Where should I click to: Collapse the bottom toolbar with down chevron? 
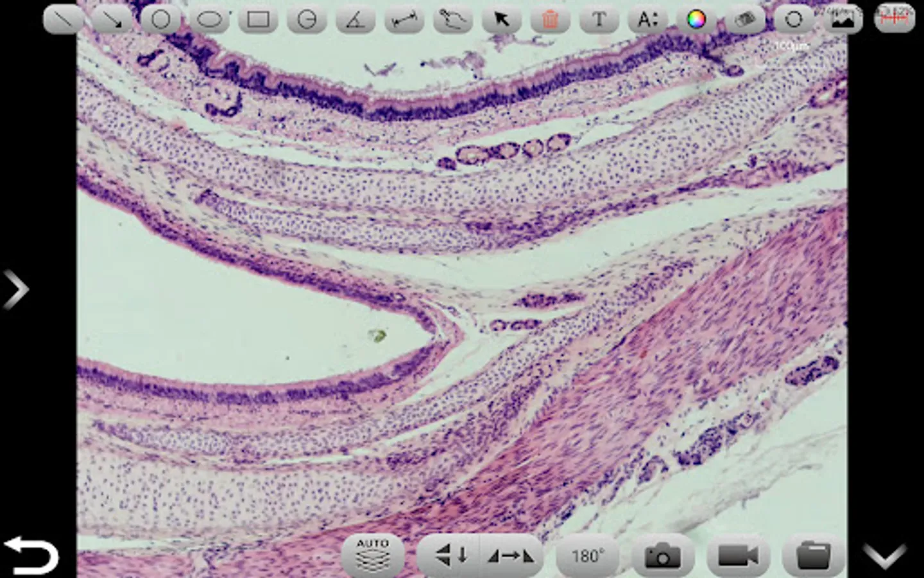click(x=884, y=555)
